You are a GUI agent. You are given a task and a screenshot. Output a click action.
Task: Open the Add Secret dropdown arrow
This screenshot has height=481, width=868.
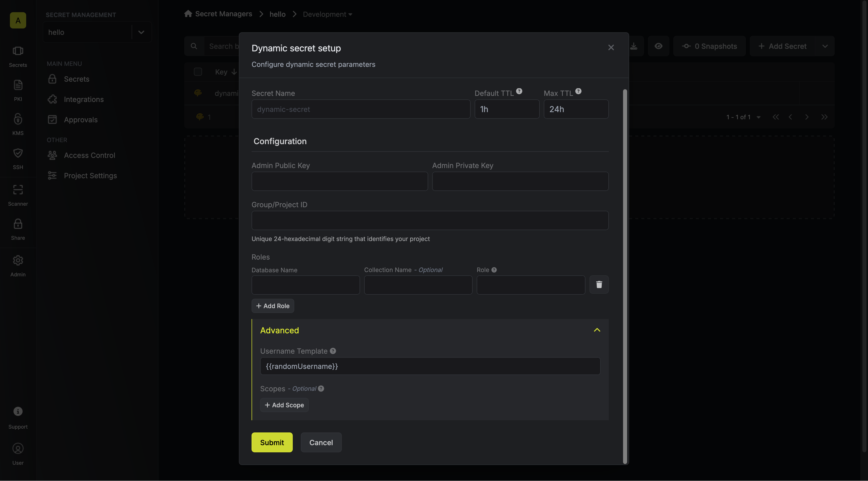825,46
